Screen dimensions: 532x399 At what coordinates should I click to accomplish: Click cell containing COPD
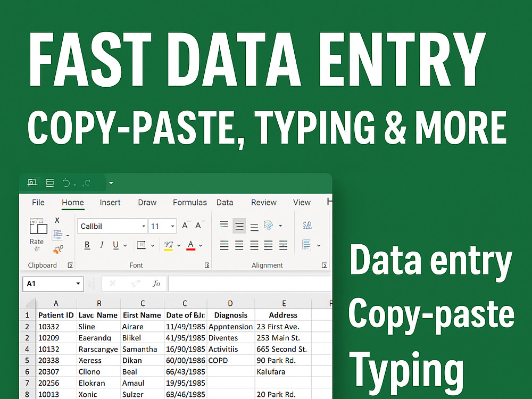(231, 360)
